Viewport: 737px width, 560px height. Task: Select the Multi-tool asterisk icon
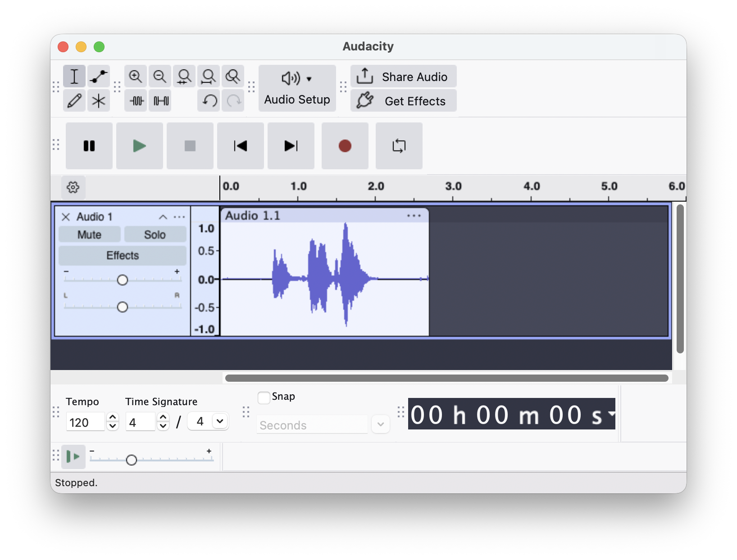[99, 100]
